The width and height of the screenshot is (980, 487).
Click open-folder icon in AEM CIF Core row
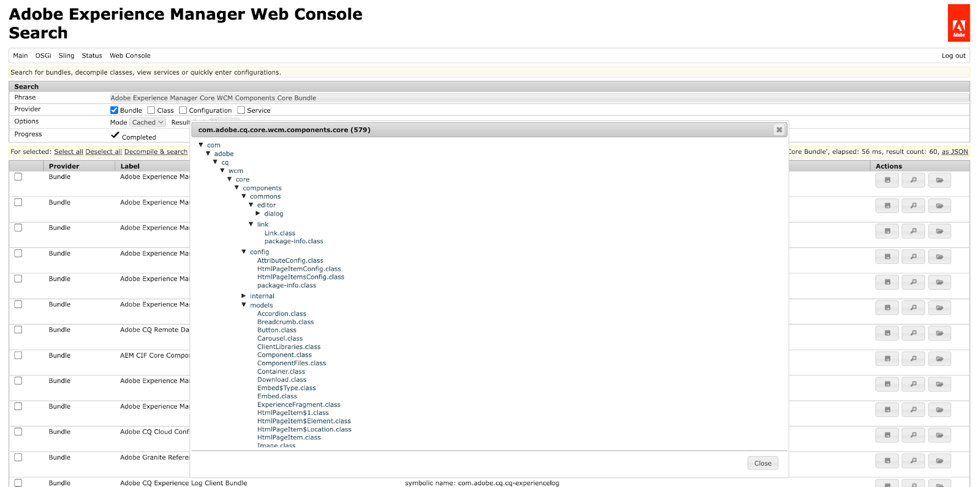(940, 359)
